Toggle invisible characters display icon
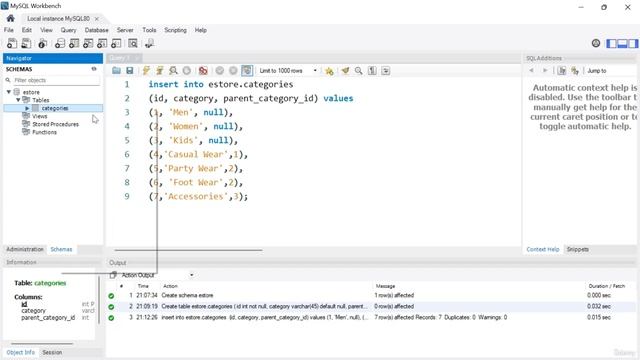This screenshot has height=360, width=640. pos(372,71)
